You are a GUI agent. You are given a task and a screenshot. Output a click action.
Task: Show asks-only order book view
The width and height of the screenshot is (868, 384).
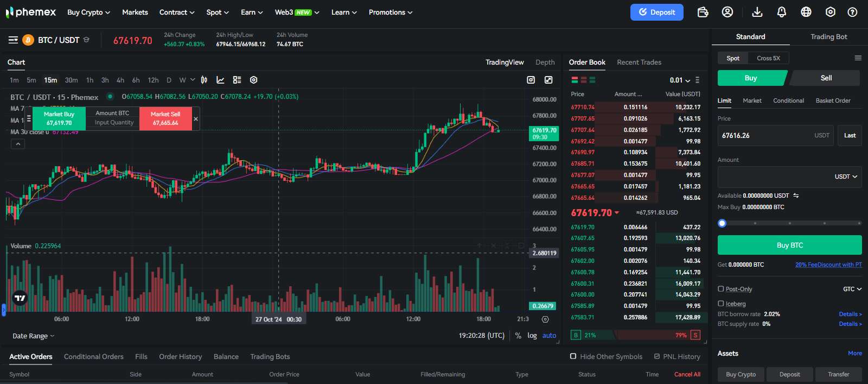(x=584, y=80)
